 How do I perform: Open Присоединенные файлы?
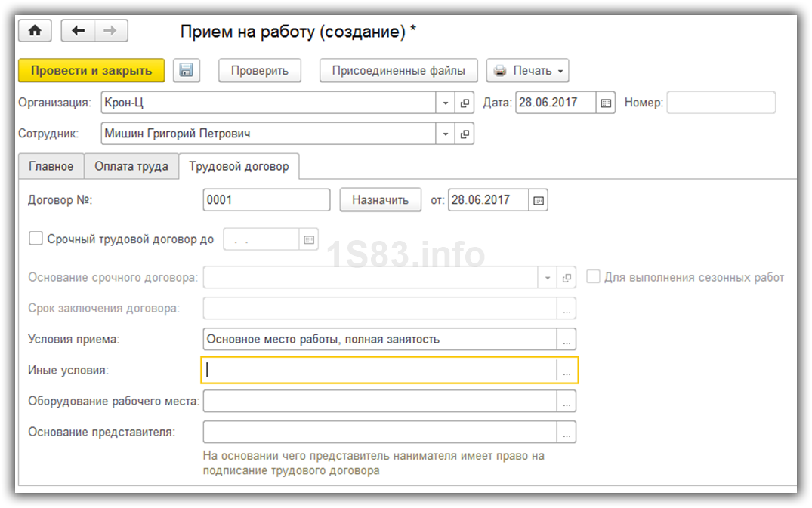398,71
